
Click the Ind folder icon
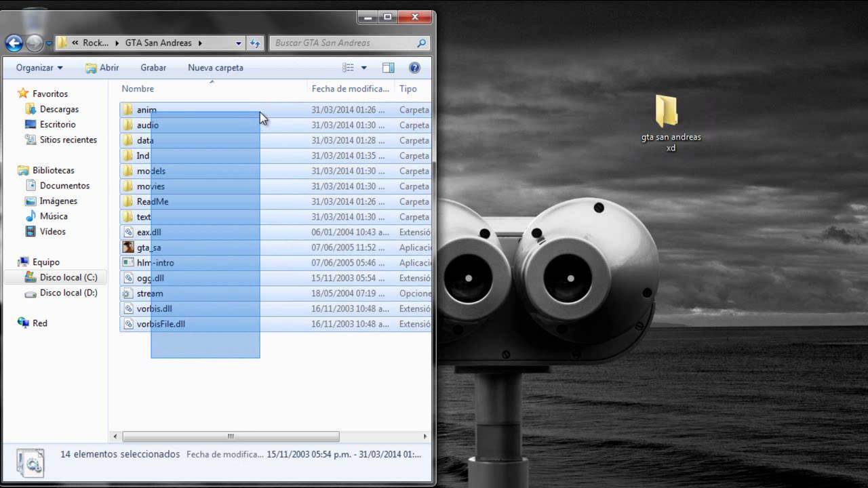[128, 156]
